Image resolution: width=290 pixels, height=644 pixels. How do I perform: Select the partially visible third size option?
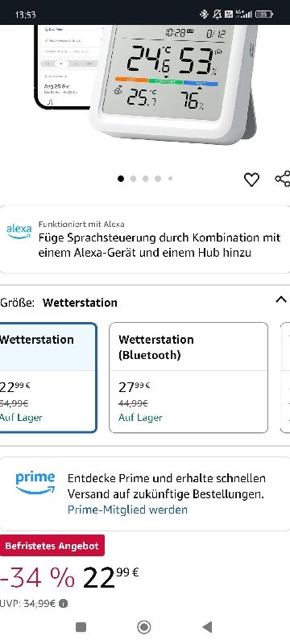click(285, 378)
